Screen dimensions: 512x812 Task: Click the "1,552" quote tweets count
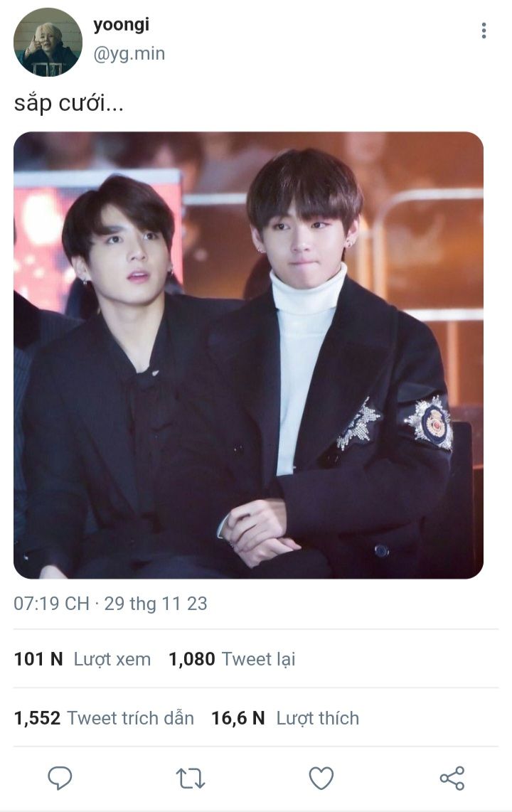pos(37,718)
